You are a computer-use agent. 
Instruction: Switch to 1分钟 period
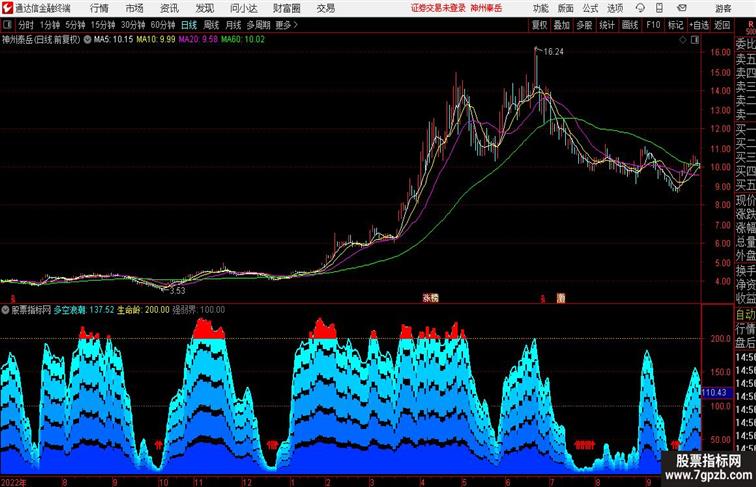pyautogui.click(x=49, y=25)
